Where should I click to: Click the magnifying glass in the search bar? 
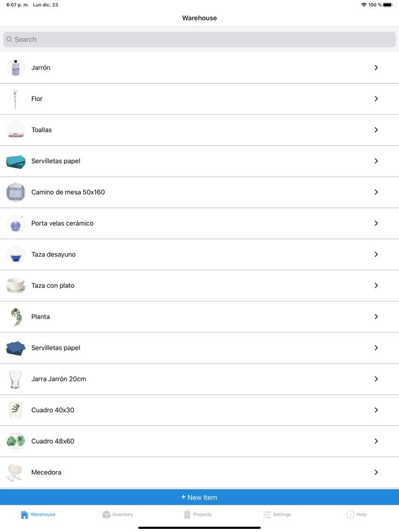click(9, 39)
